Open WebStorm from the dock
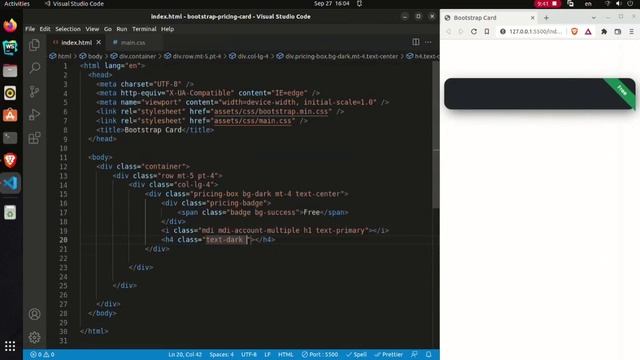The width and height of the screenshot is (640, 360). 10,48
